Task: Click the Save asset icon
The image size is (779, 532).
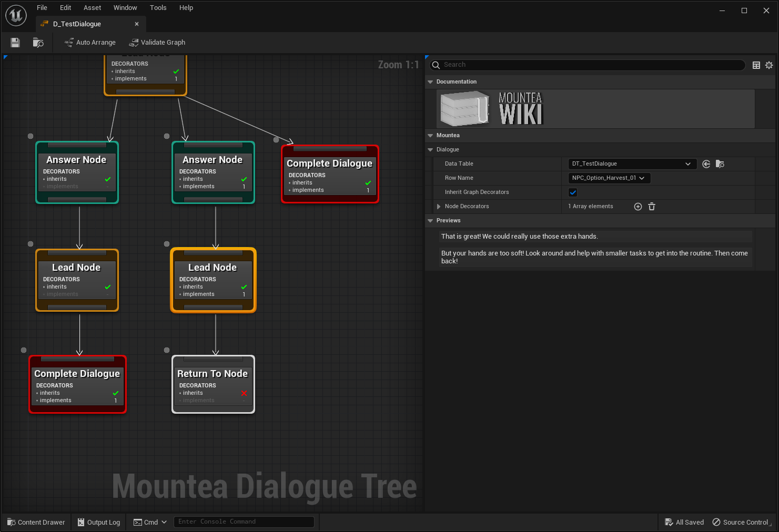Action: (15, 43)
